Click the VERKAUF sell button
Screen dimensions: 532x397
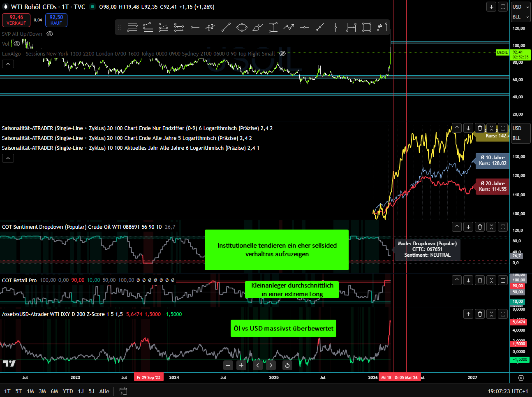pos(16,20)
